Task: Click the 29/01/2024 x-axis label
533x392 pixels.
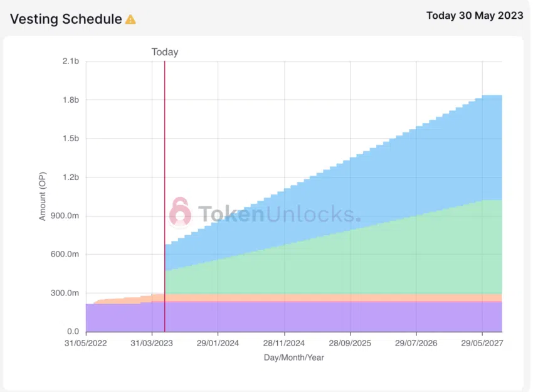Action: [218, 344]
